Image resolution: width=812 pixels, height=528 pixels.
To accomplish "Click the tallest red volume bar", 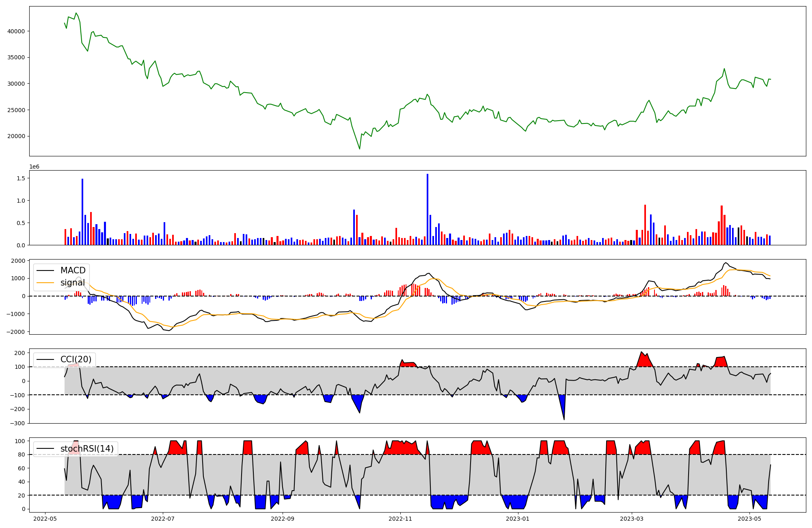I will (x=645, y=225).
